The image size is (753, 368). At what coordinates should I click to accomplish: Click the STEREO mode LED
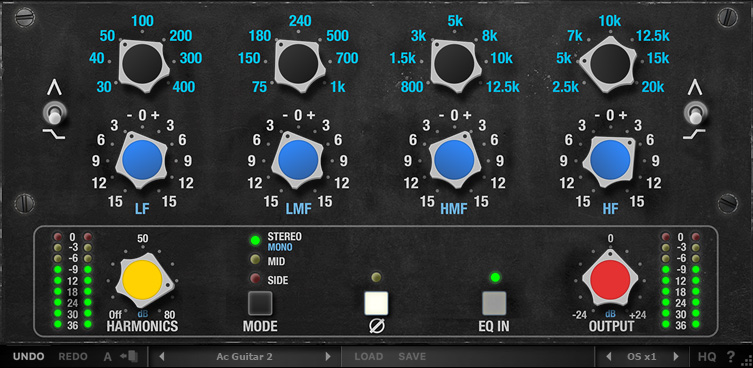pos(255,240)
